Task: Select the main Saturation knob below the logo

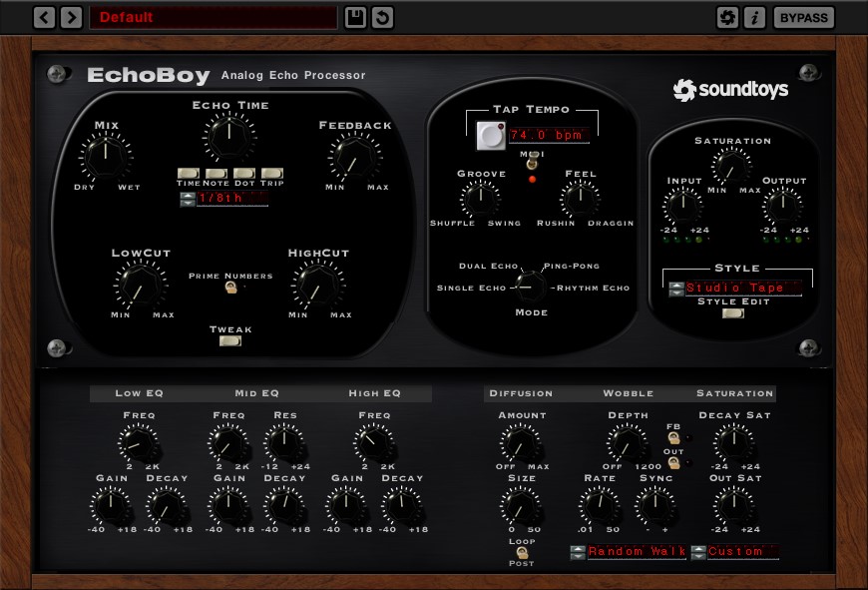Action: pyautogui.click(x=731, y=167)
